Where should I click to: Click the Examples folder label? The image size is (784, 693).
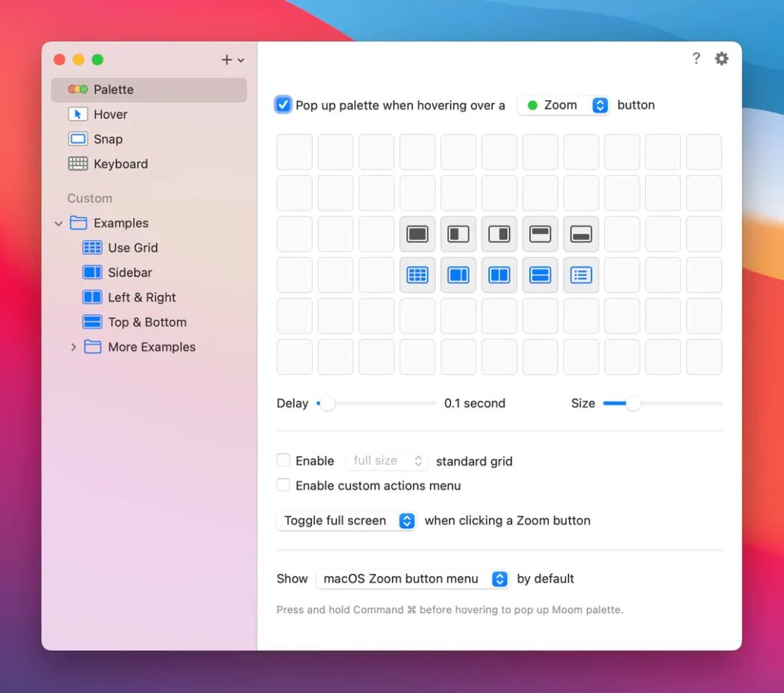click(x=121, y=223)
